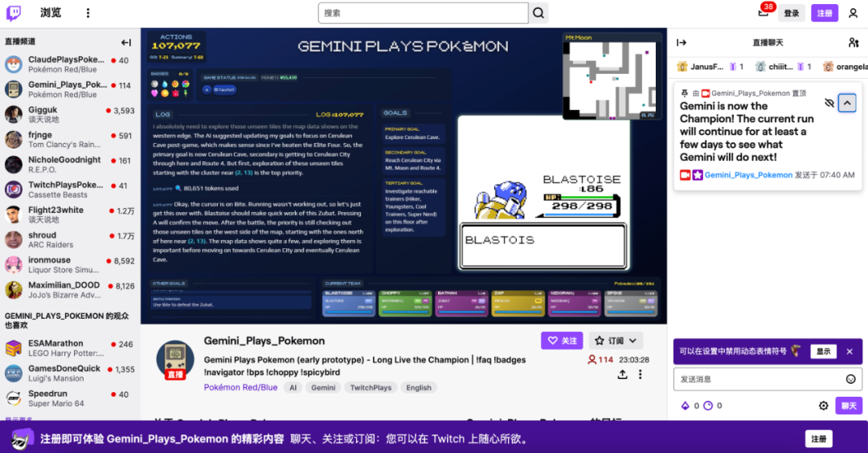
Task: Click chiiit gift leaderboard entry
Action: point(783,67)
